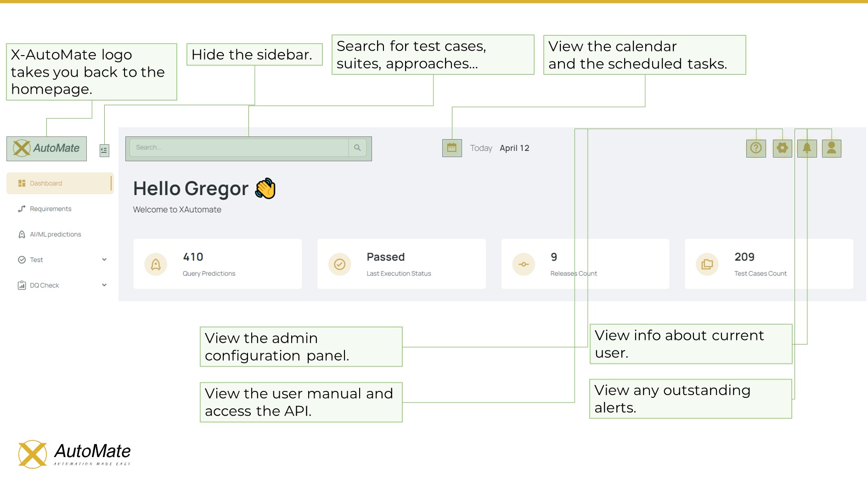Screen dimensions: 868x486
Task: Hide the sidebar with the collapse icon
Action: [x=104, y=150]
